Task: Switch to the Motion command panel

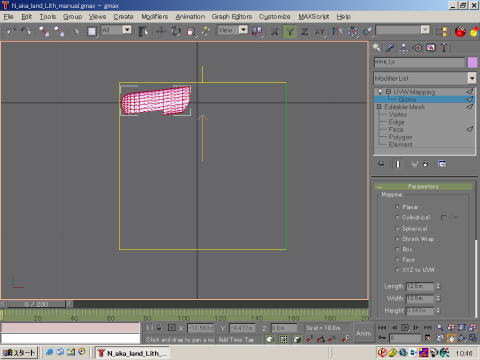Action: coord(418,48)
